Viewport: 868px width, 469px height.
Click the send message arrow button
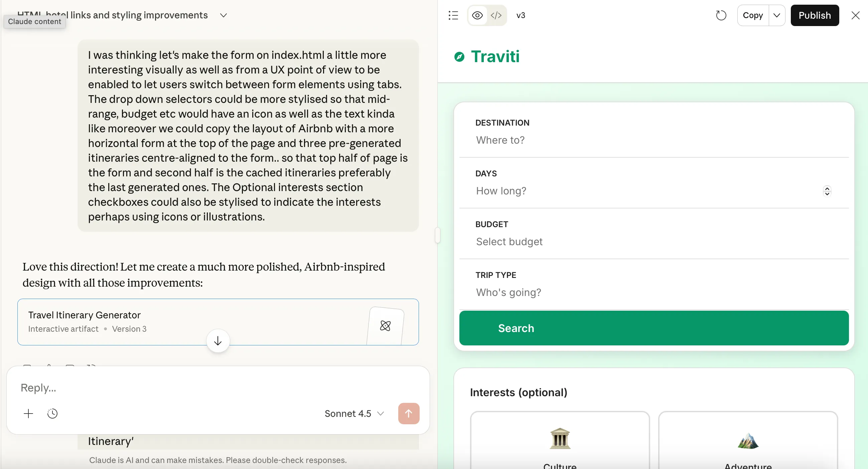(x=408, y=414)
